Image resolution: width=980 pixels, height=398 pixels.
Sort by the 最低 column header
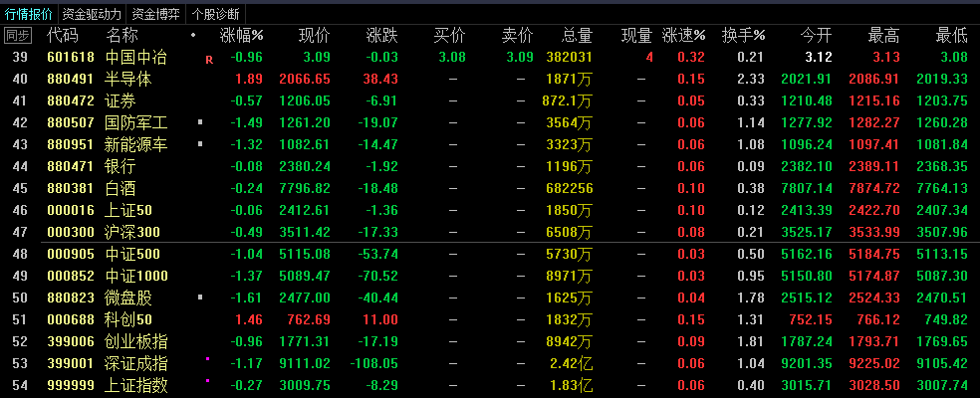[951, 36]
